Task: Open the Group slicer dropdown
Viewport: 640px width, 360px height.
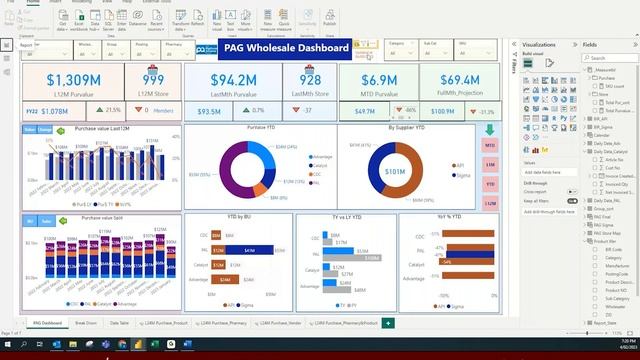Action: click(116, 53)
